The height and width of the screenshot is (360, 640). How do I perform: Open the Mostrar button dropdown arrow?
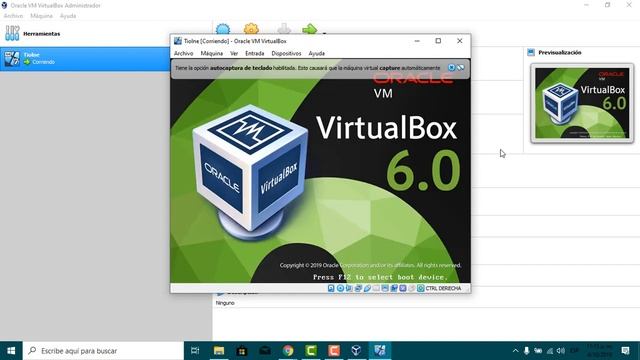click(324, 32)
